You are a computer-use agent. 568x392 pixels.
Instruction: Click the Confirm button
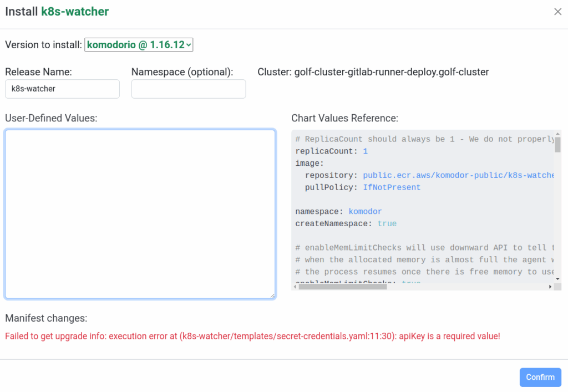(x=540, y=377)
